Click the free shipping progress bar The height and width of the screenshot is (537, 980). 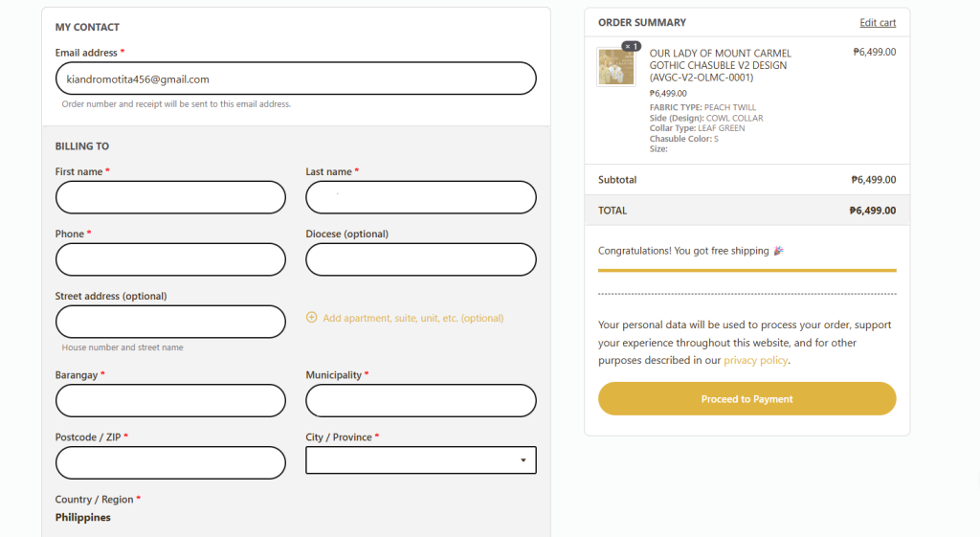point(746,271)
